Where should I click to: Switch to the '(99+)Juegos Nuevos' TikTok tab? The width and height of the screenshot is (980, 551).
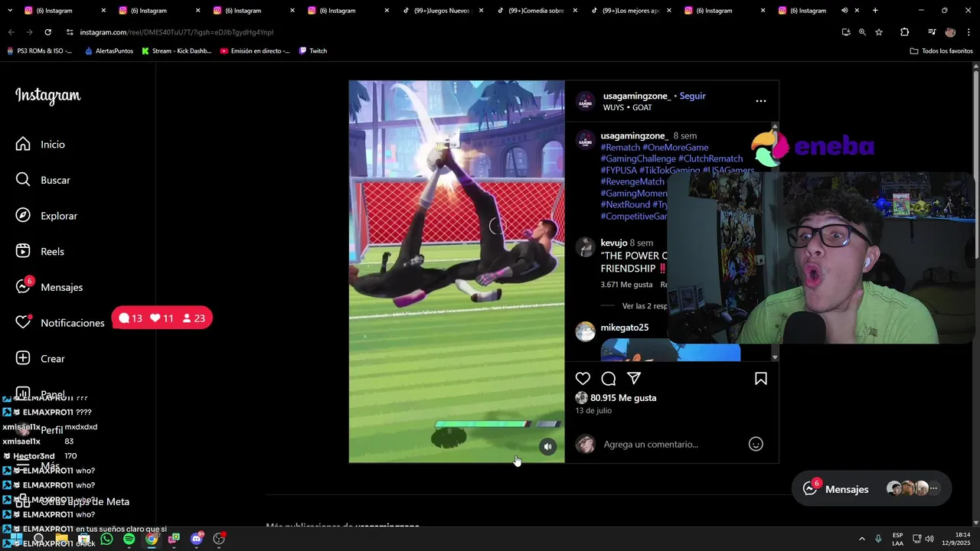click(441, 11)
